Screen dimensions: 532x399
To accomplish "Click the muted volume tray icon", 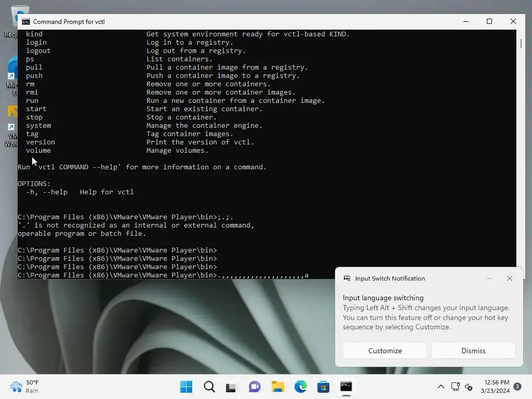I will coord(469,387).
